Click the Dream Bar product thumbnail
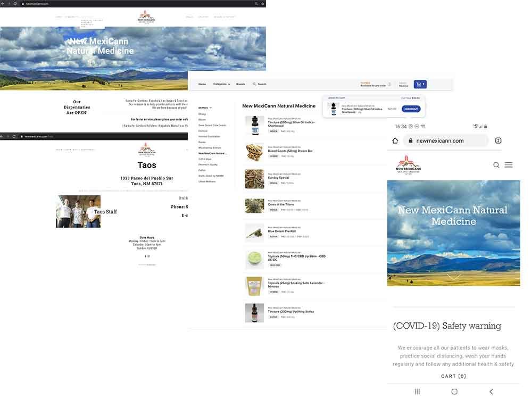The image size is (532, 399). tap(254, 152)
